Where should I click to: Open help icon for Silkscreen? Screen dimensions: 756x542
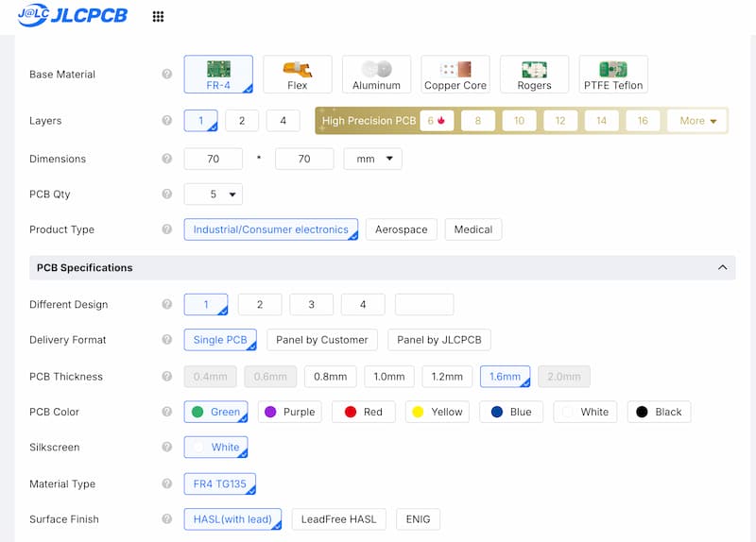pyautogui.click(x=167, y=447)
